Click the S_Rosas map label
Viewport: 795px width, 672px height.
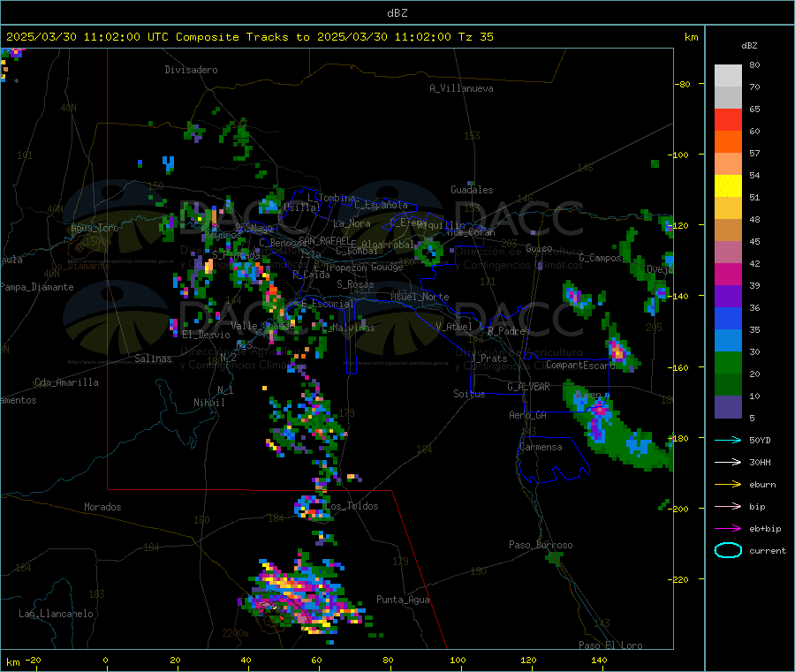click(x=355, y=284)
